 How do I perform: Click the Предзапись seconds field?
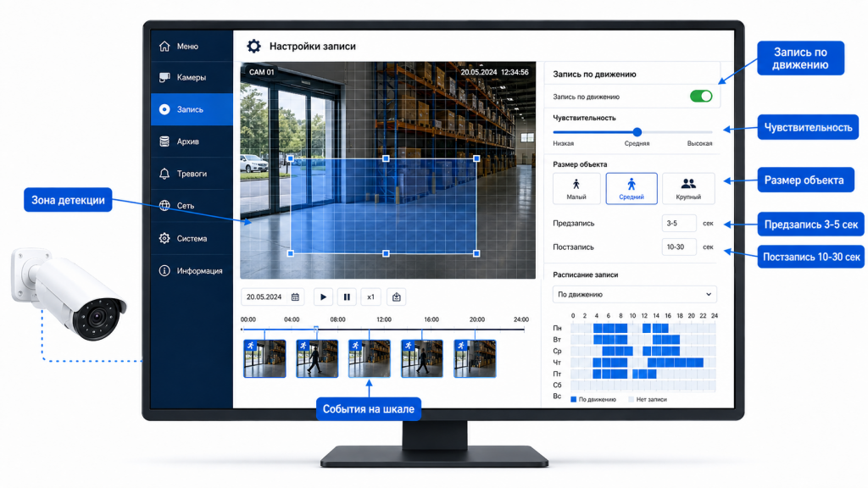pos(679,223)
